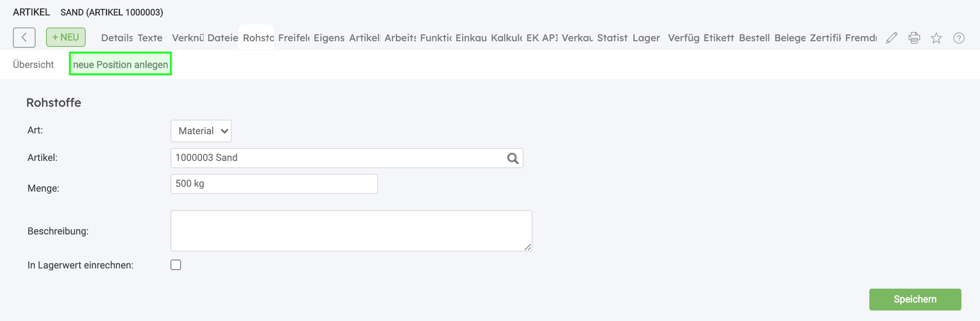The image size is (980, 321).
Task: Go to the Belege tab
Action: (790, 38)
